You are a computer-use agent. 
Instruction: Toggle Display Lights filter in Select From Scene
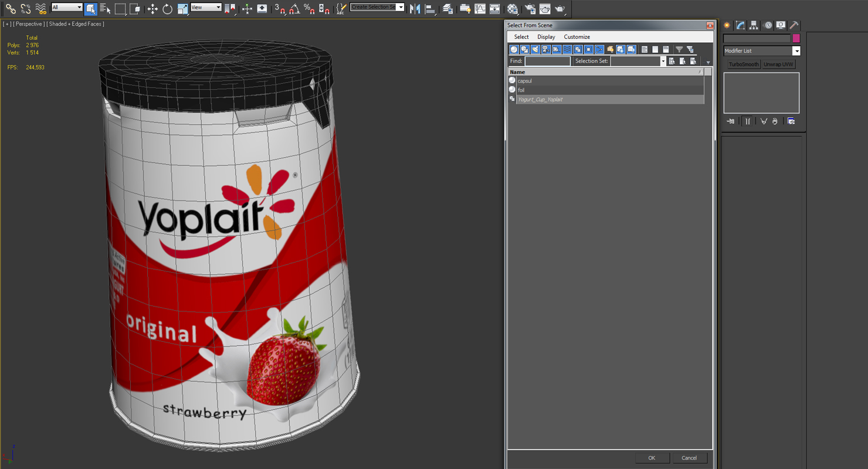[535, 50]
